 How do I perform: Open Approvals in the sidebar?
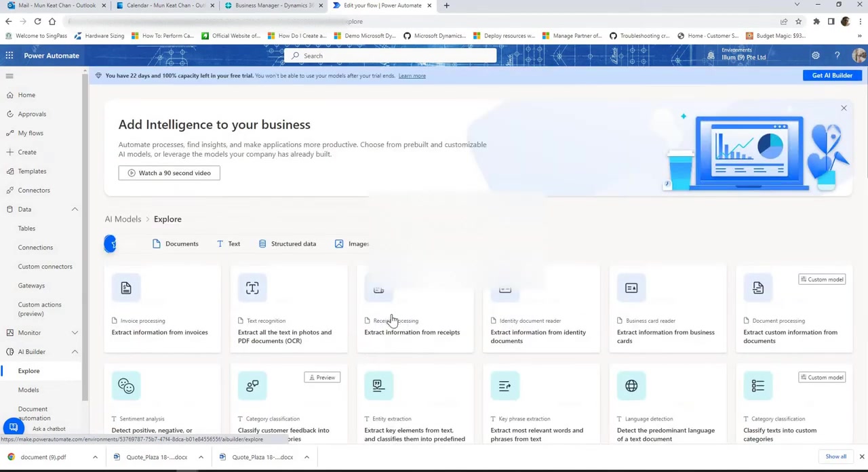[32, 114]
